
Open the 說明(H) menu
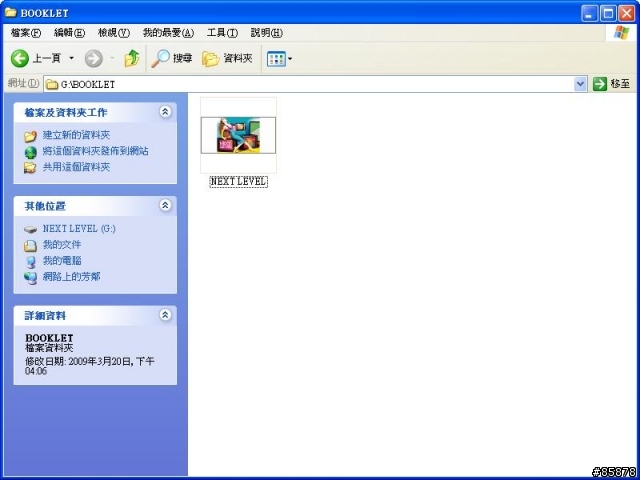pos(267,33)
